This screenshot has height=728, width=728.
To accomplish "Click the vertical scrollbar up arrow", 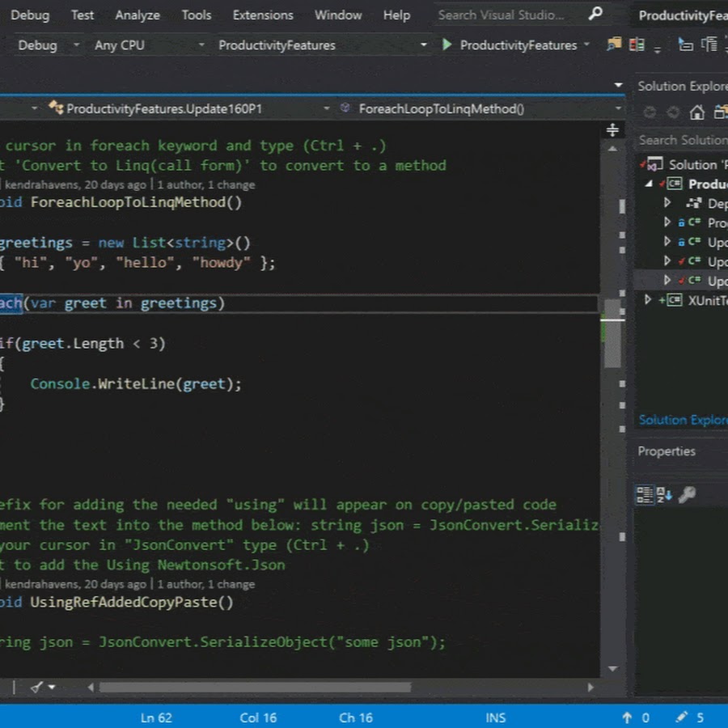I will [x=612, y=149].
